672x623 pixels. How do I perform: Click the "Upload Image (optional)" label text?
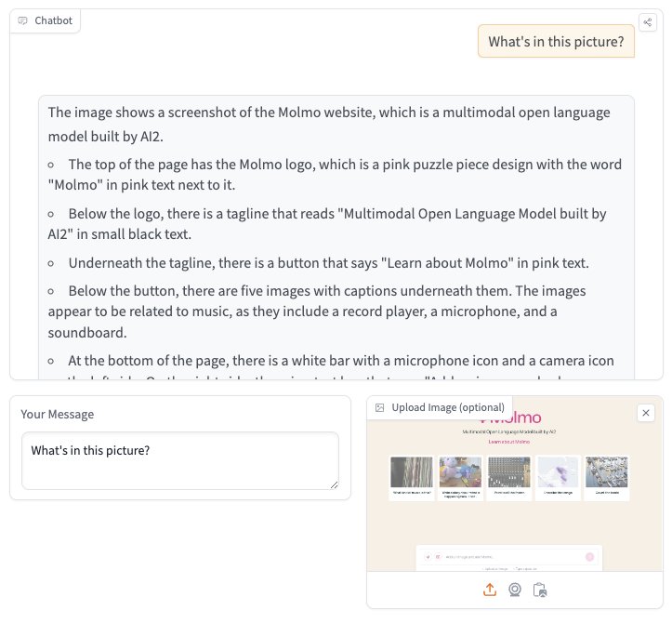coord(448,407)
